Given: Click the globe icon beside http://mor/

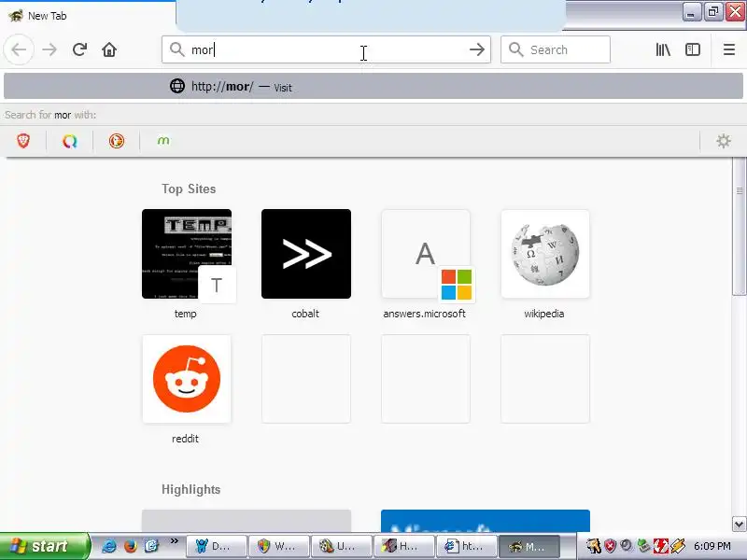Looking at the screenshot, I should coord(177,86).
